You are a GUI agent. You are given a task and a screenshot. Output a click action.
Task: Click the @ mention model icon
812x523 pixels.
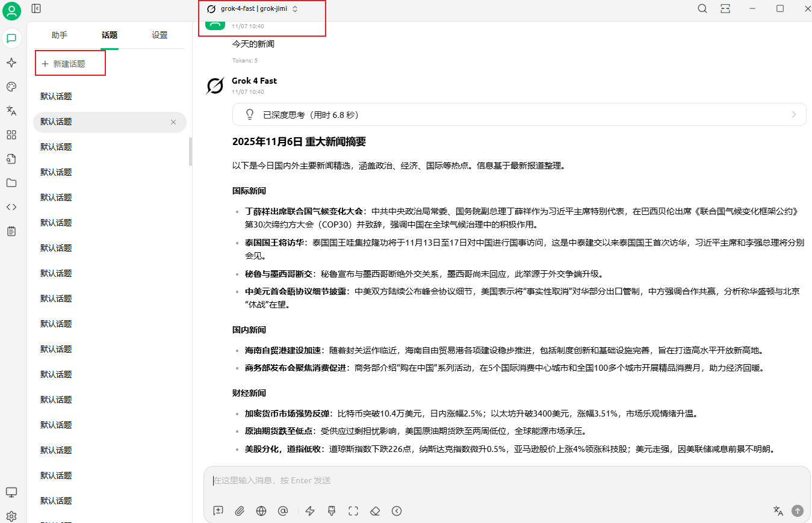click(x=283, y=511)
